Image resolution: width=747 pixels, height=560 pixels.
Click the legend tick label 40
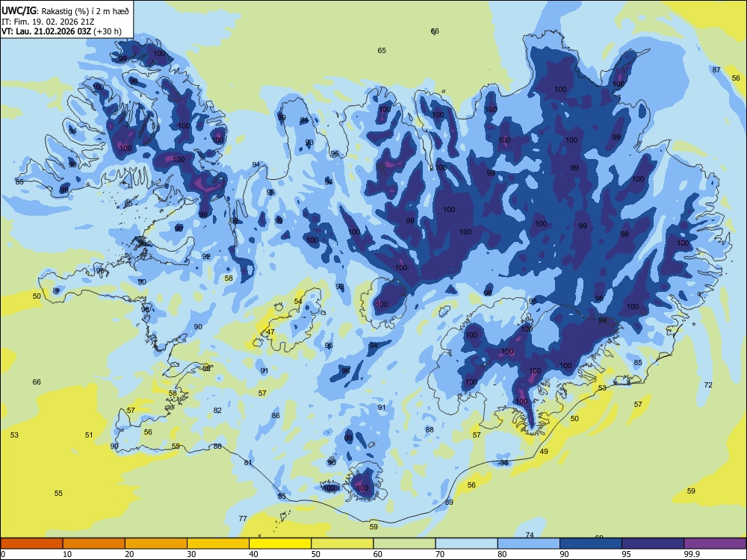(x=253, y=554)
